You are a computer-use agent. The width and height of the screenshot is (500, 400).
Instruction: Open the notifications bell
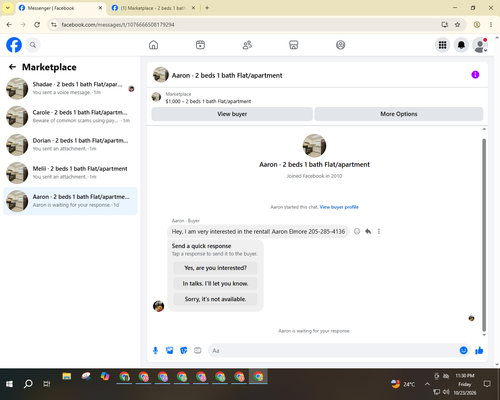click(x=461, y=45)
